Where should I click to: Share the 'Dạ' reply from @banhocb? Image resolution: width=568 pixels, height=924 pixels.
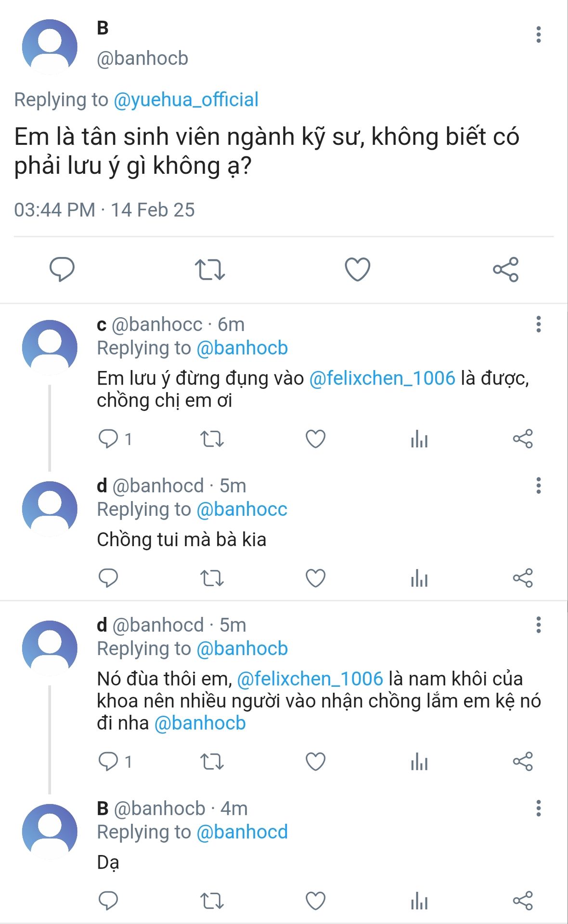click(523, 901)
